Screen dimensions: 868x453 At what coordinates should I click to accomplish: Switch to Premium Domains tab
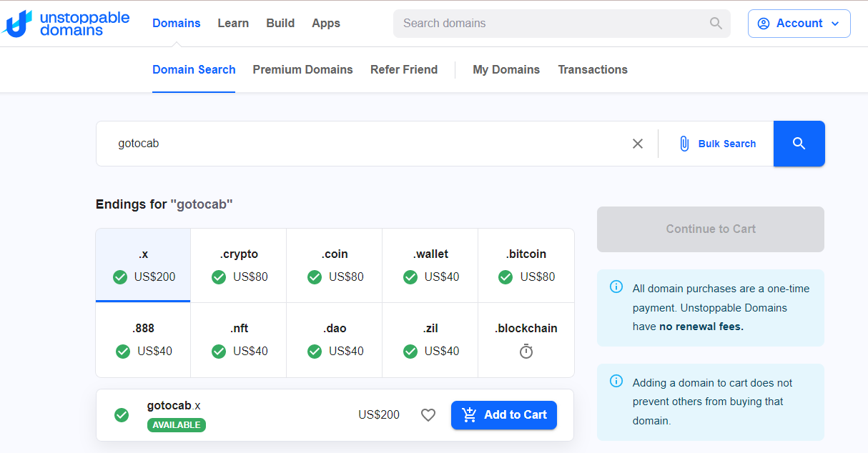coord(302,69)
